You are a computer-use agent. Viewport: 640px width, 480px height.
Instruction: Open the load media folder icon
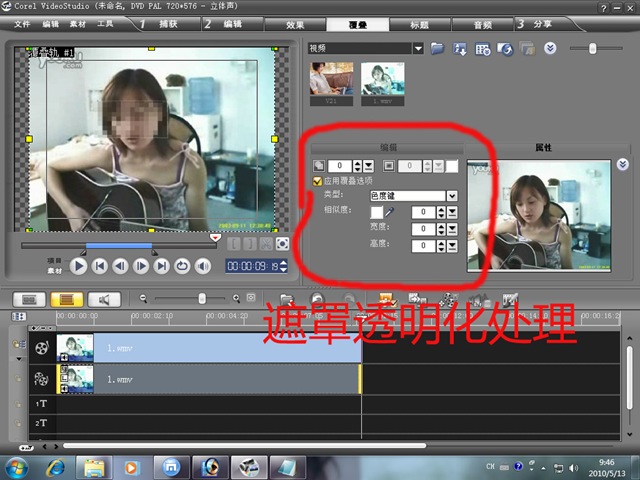pyautogui.click(x=437, y=48)
